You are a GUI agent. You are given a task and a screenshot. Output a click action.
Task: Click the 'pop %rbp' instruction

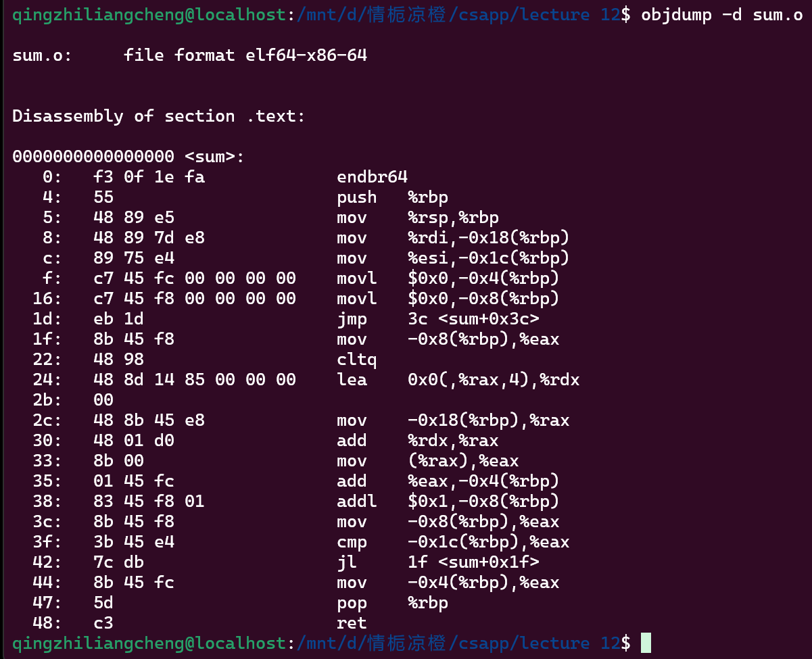tap(392, 603)
